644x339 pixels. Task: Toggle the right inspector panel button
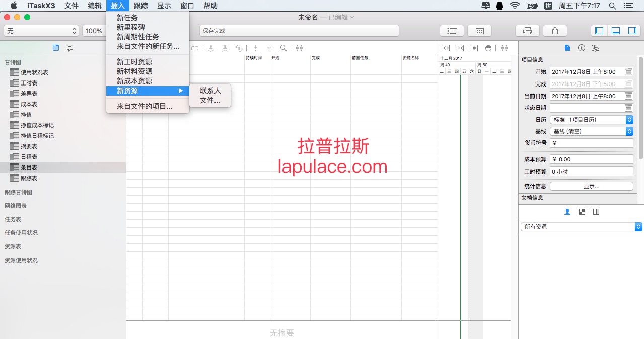click(x=631, y=31)
